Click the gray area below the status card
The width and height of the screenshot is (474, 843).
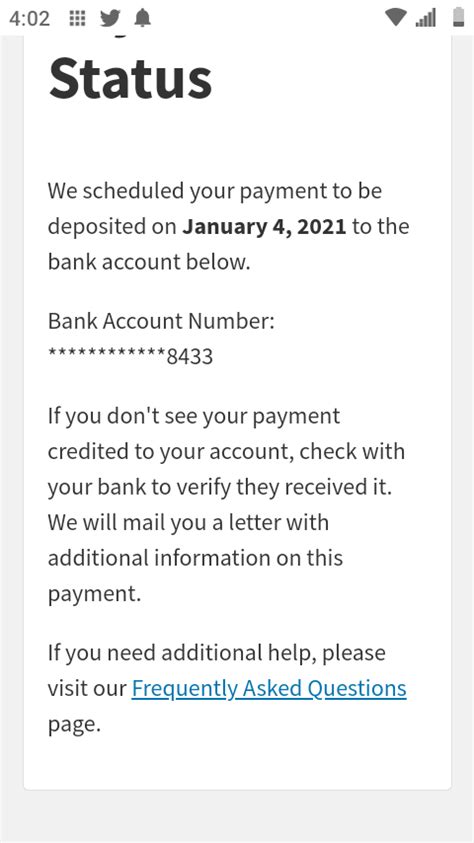click(x=237, y=816)
